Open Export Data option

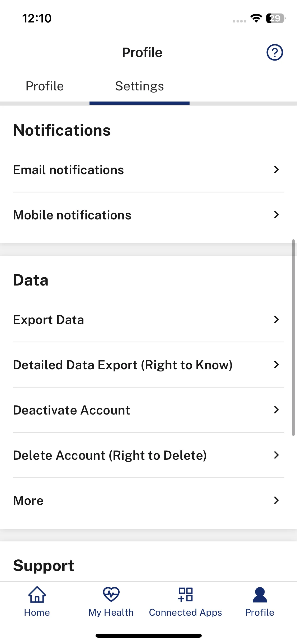(148, 320)
